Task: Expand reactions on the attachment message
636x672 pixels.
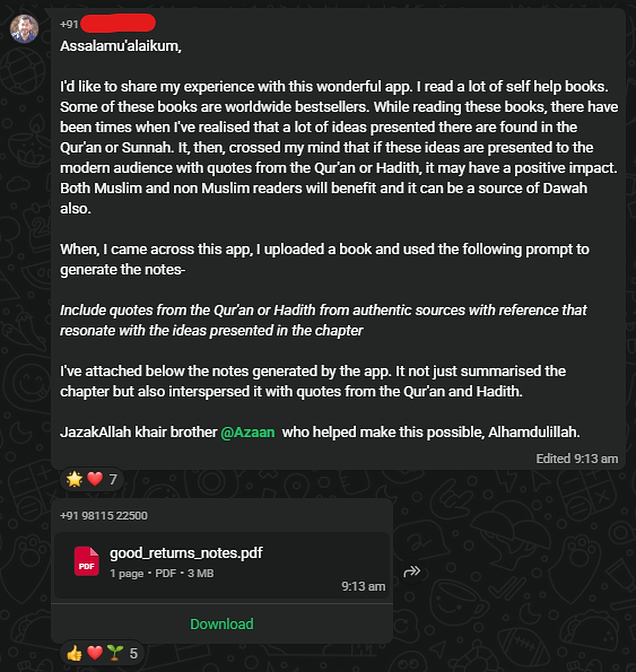Action: (x=102, y=653)
